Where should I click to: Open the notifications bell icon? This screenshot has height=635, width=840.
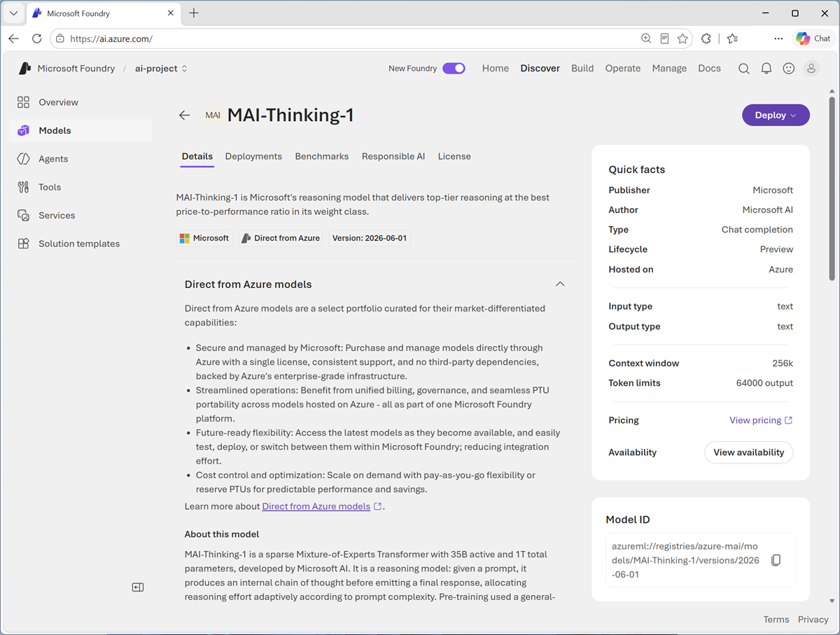[766, 69]
